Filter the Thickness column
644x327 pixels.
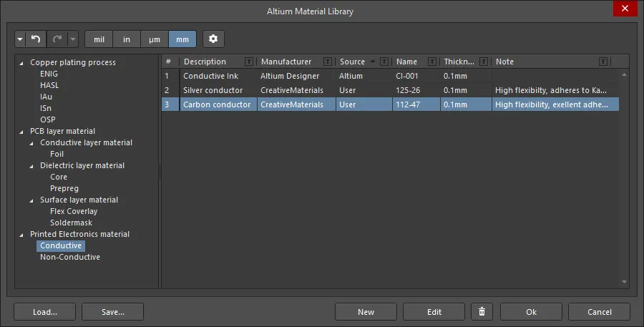484,62
